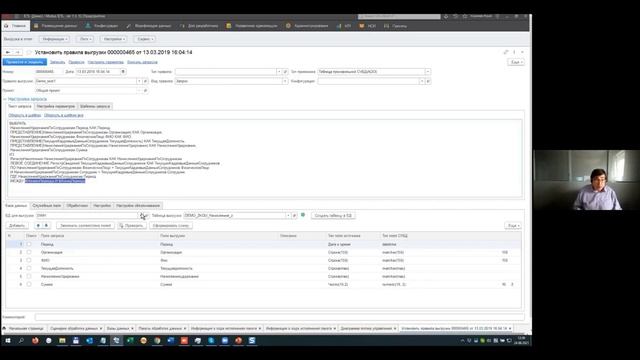Switch to the Шаблоны запроса tab

pyautogui.click(x=95, y=107)
